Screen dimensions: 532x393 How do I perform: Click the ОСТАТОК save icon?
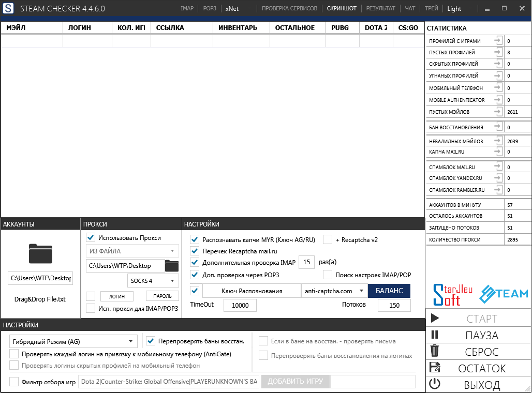click(x=435, y=368)
